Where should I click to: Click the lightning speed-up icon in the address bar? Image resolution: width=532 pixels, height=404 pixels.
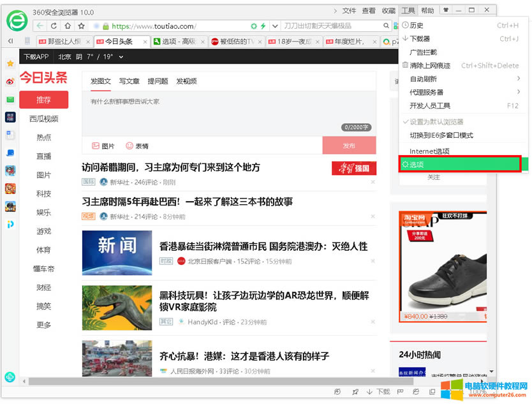(x=262, y=27)
